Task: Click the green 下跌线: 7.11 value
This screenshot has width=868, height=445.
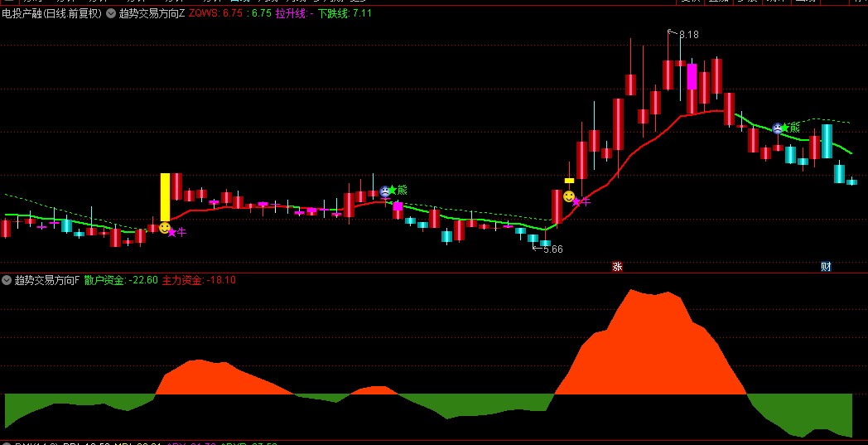Action: pos(345,14)
